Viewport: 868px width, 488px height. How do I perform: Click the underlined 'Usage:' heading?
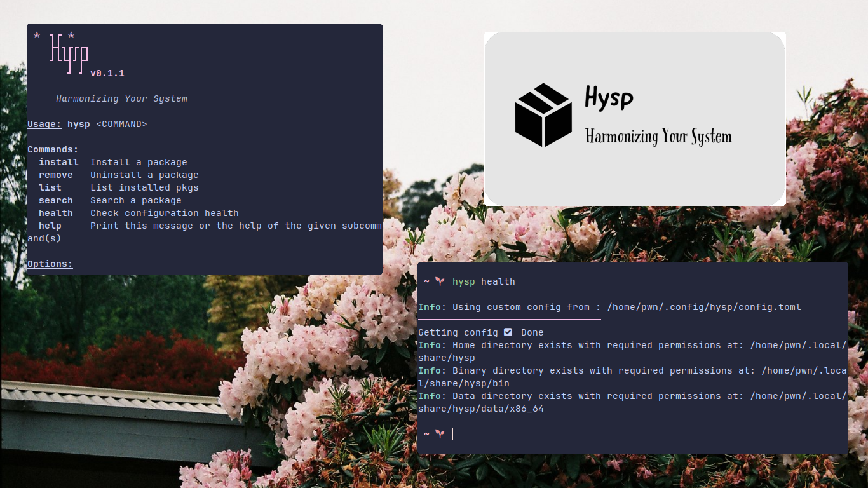tap(44, 124)
